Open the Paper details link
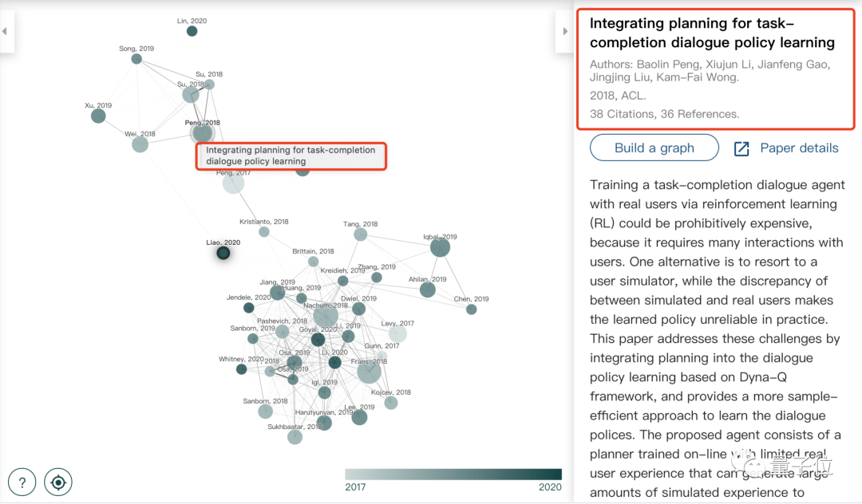This screenshot has height=504, width=862. coord(799,148)
